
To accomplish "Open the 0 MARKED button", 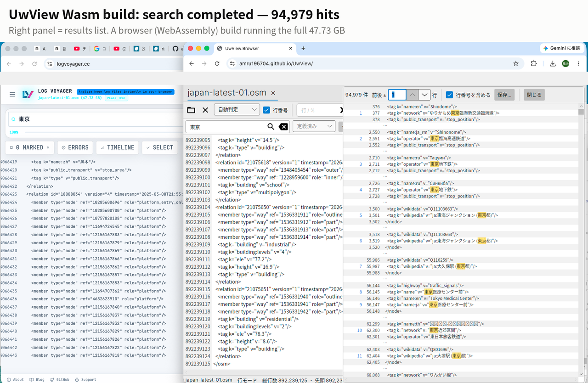I will (x=30, y=147).
